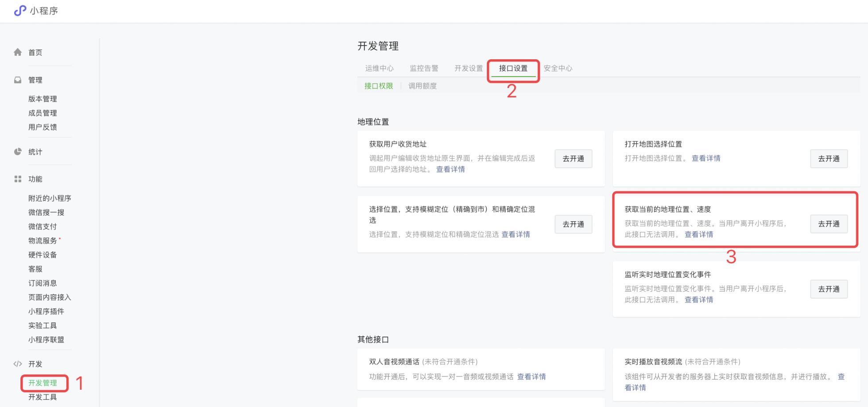Click the 开发管理 page title
The height and width of the screenshot is (407, 868).
coord(378,46)
